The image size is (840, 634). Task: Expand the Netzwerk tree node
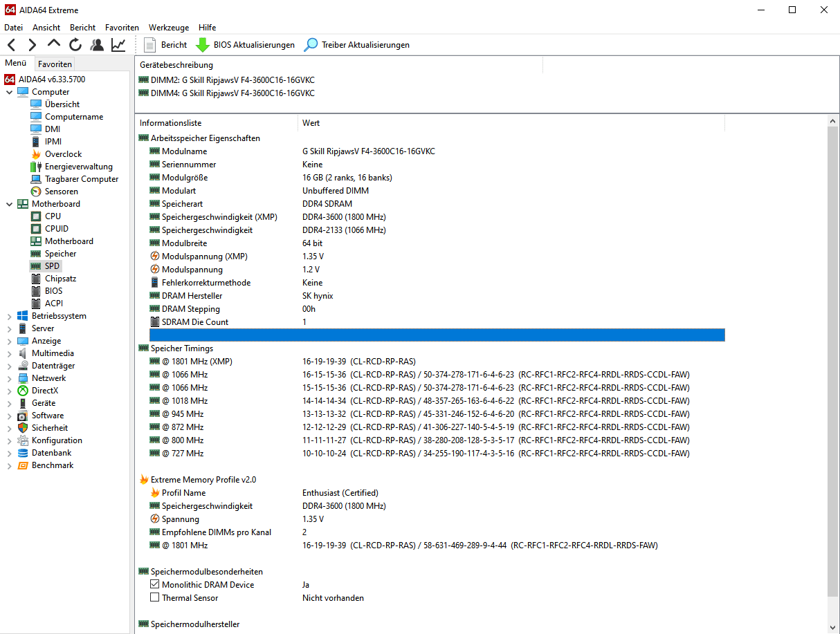(9, 378)
